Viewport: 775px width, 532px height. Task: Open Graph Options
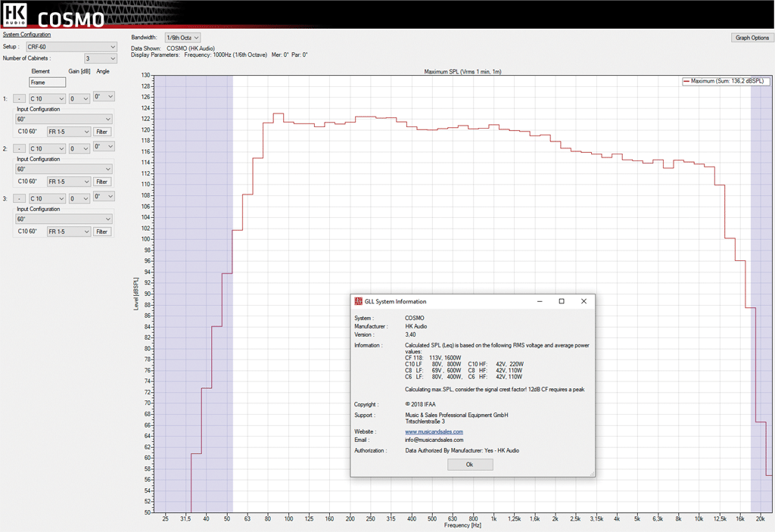point(752,37)
